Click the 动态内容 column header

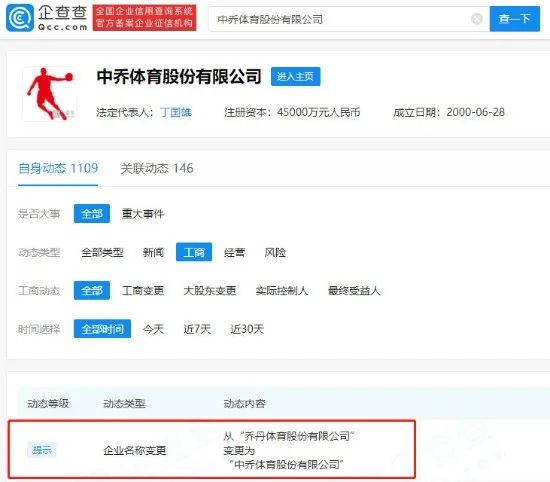(x=244, y=403)
